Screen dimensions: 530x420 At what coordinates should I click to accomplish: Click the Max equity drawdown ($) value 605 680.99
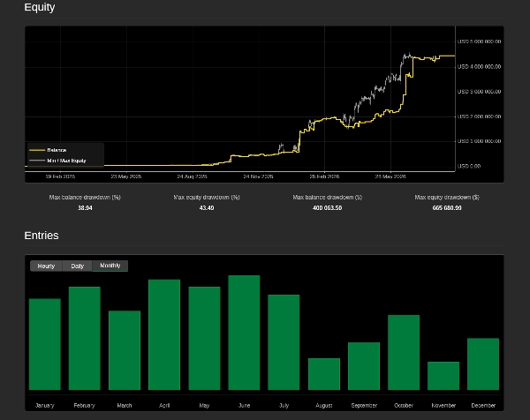pyautogui.click(x=447, y=208)
